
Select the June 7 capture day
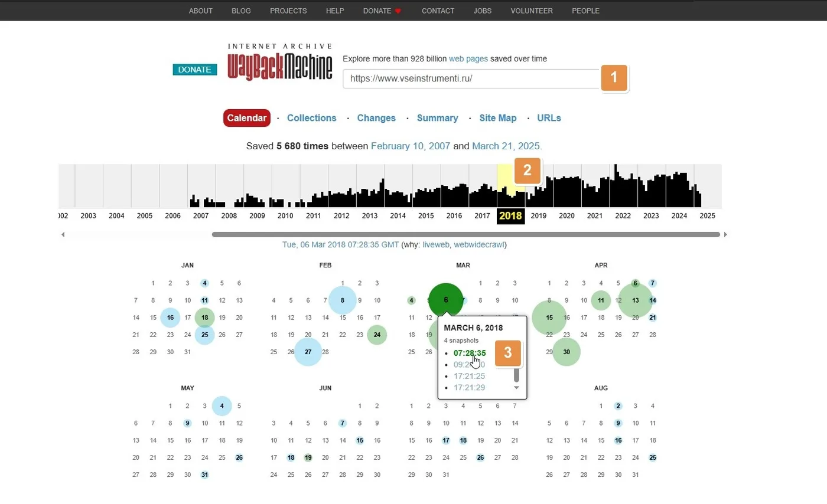(343, 423)
